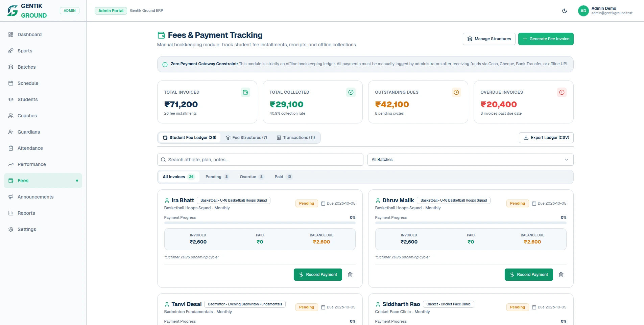Click info icon in Zero Payment Gateway notice

tap(165, 64)
